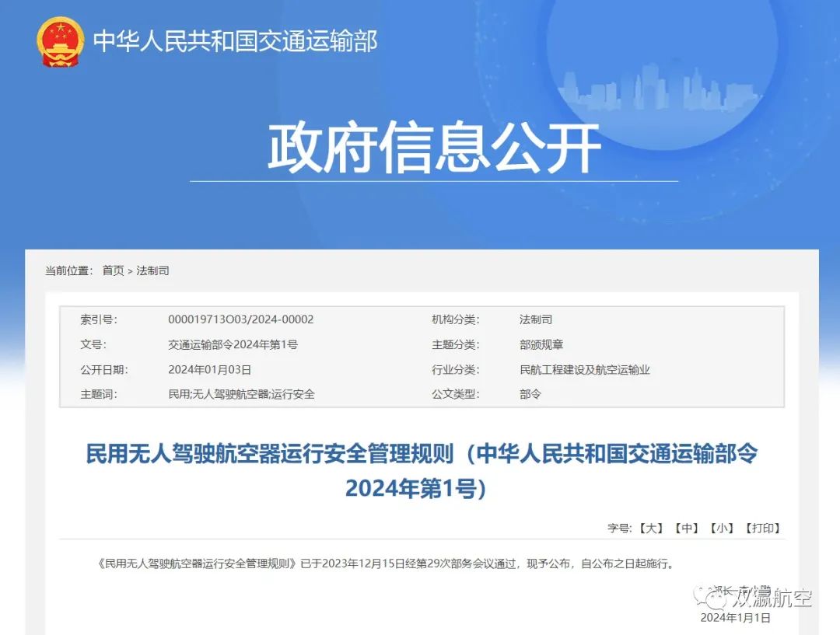Click the index number 000019713O03/2024-00002
The width and height of the screenshot is (840, 635).
[x=241, y=319]
